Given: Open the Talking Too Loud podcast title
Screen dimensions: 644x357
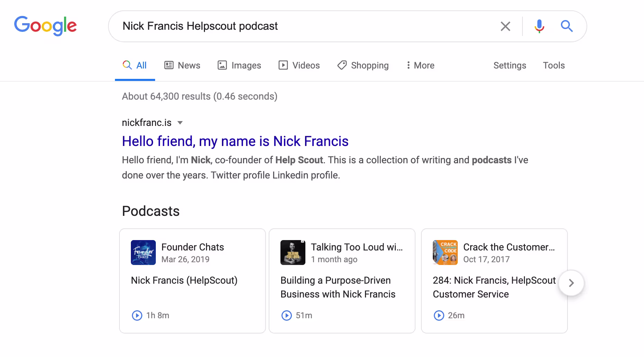Looking at the screenshot, I should (x=357, y=247).
